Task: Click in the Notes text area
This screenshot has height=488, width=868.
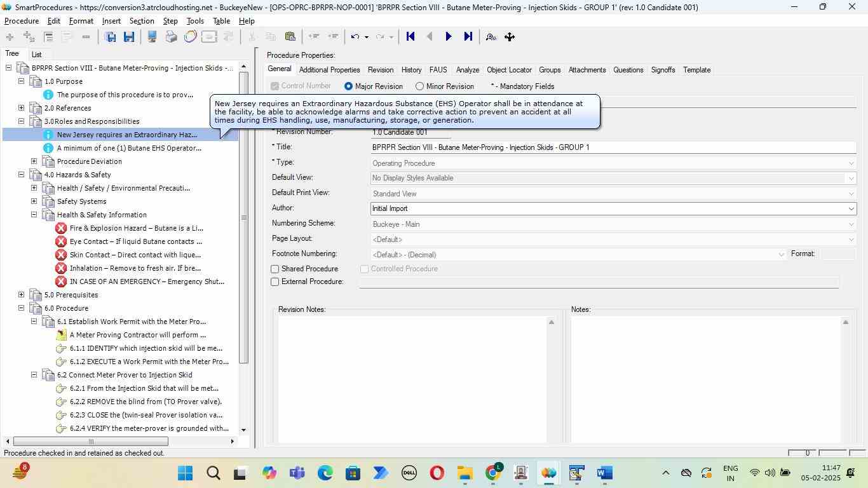Action: click(x=705, y=380)
